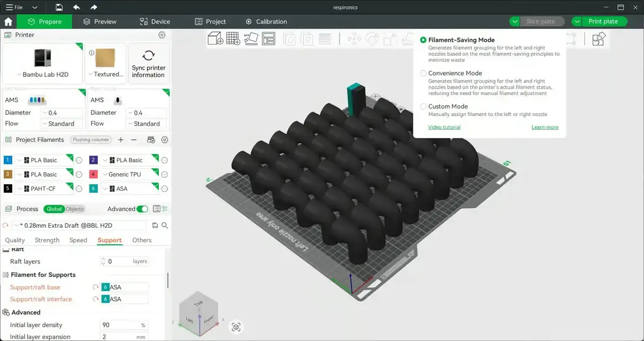Open the Video tutorial link
This screenshot has height=341, width=644.
coord(444,127)
